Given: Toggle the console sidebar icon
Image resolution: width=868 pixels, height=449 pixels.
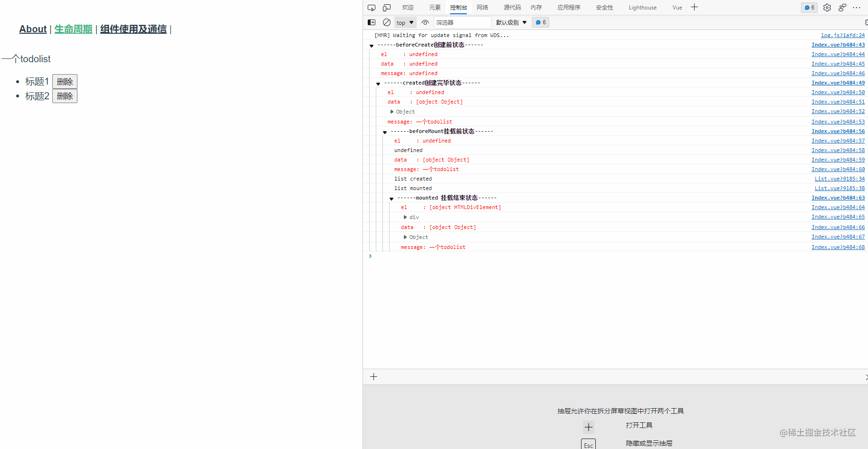Looking at the screenshot, I should point(372,22).
